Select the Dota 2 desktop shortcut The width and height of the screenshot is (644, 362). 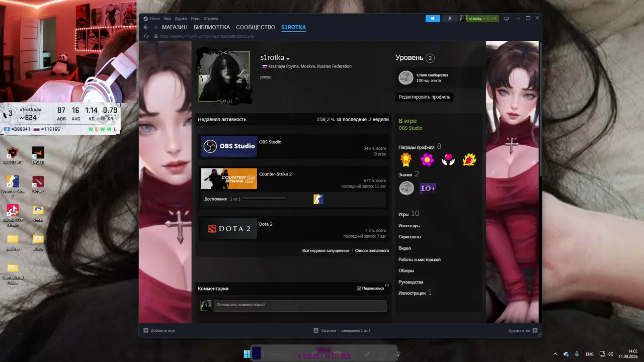38,185
